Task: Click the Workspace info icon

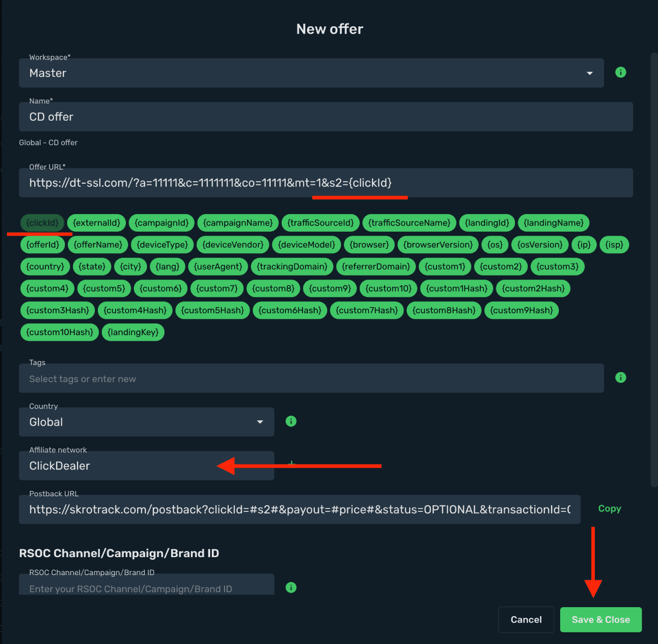Action: (x=620, y=72)
